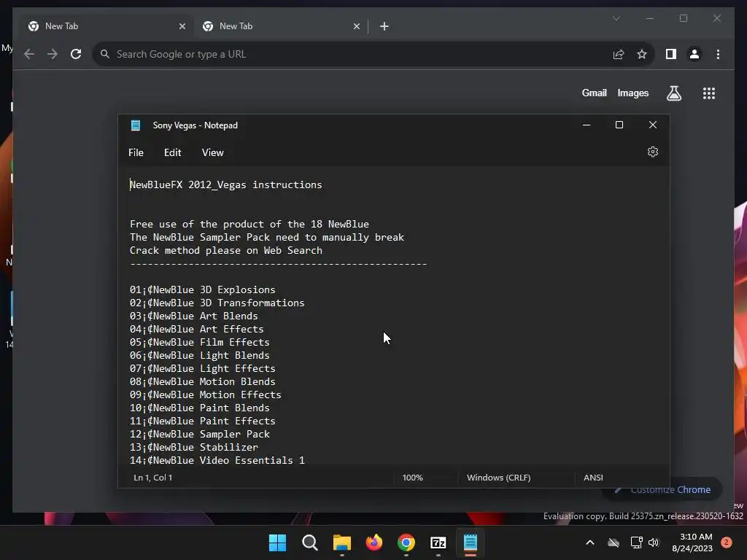Open Images link on New Tab page

pos(632,93)
